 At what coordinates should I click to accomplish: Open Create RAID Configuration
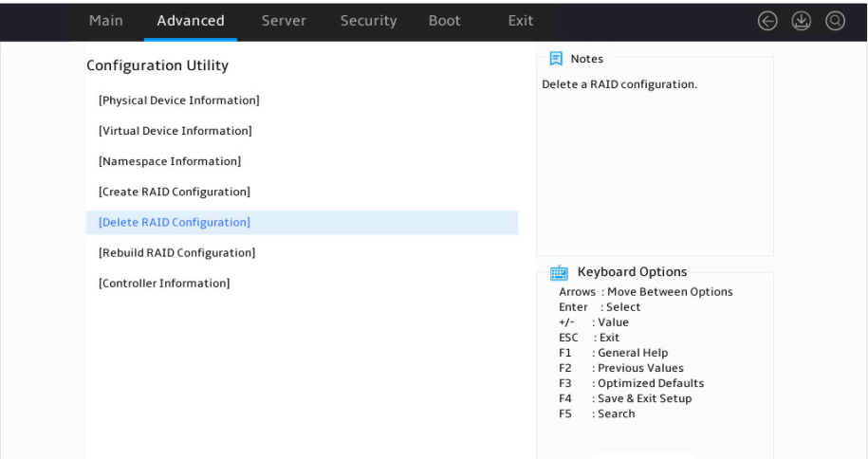click(175, 192)
